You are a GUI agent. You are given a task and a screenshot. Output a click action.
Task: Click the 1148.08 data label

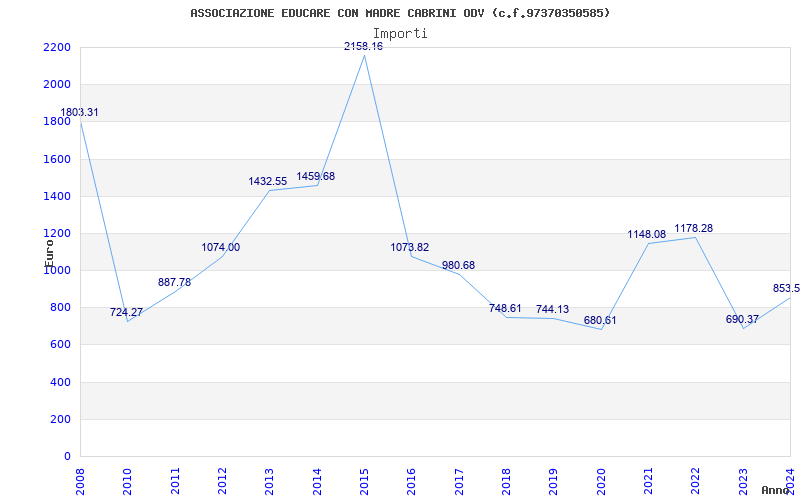pyautogui.click(x=646, y=234)
